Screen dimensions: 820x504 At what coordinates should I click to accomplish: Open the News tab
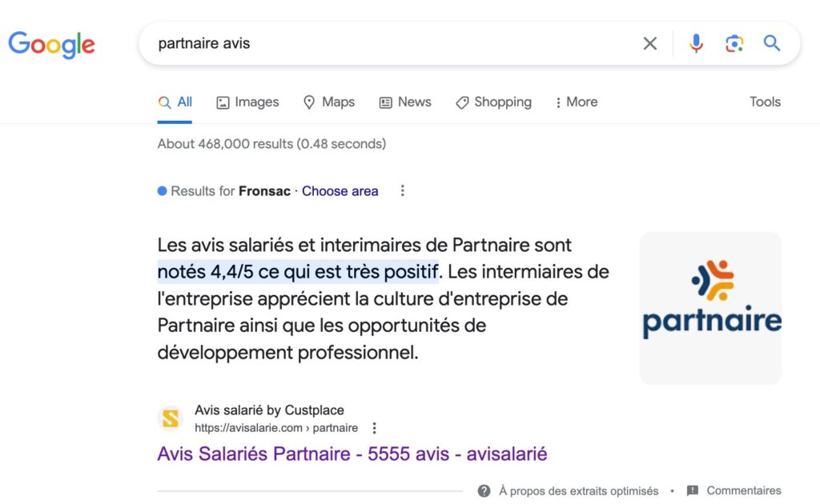point(405,102)
